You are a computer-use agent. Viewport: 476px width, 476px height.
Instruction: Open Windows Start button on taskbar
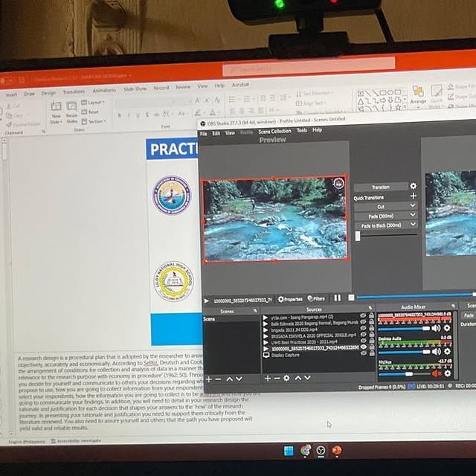pos(289,451)
